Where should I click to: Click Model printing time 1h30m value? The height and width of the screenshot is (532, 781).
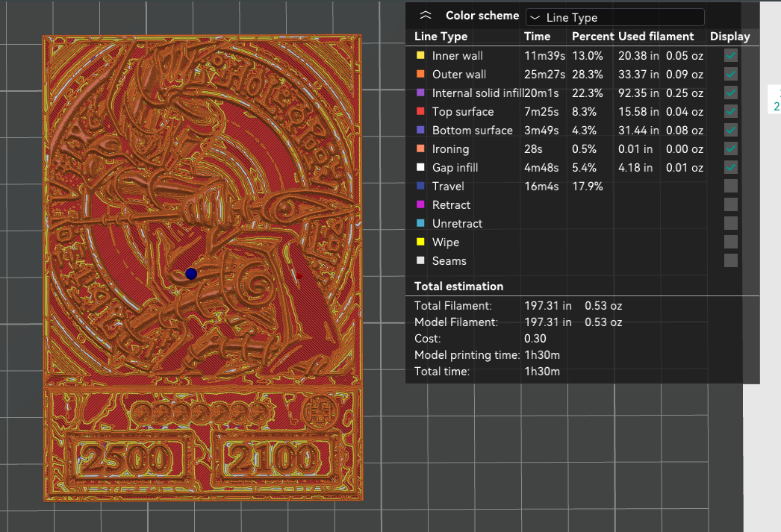click(x=542, y=355)
